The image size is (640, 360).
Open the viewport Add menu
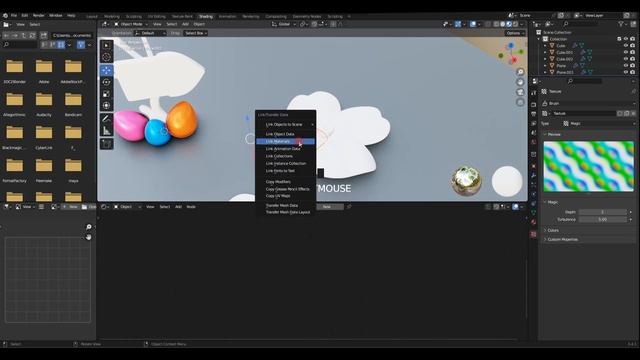point(185,24)
